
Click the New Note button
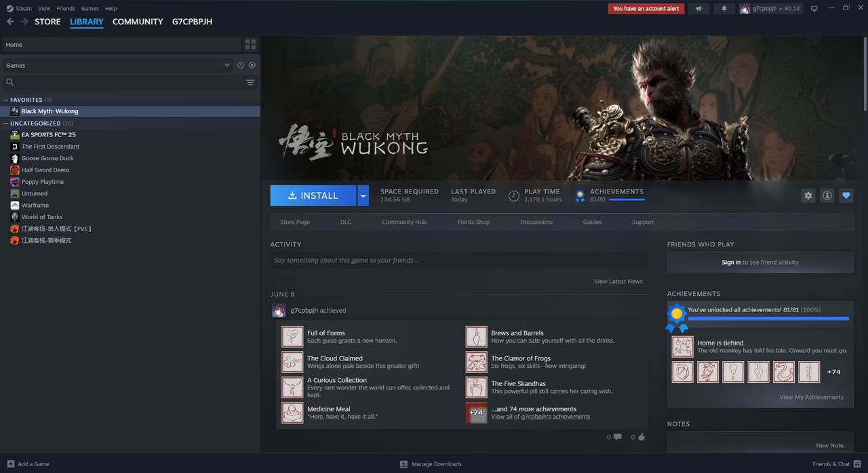click(830, 446)
